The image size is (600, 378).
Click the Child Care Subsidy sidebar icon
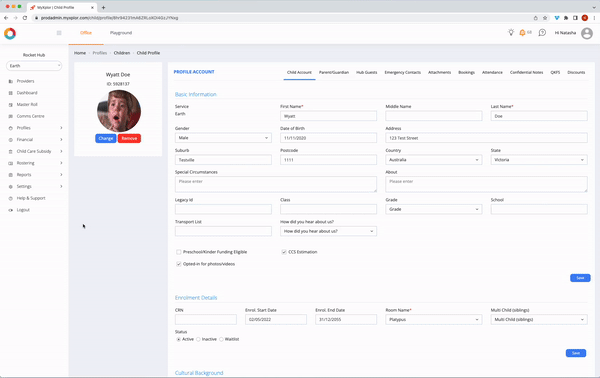(x=11, y=152)
